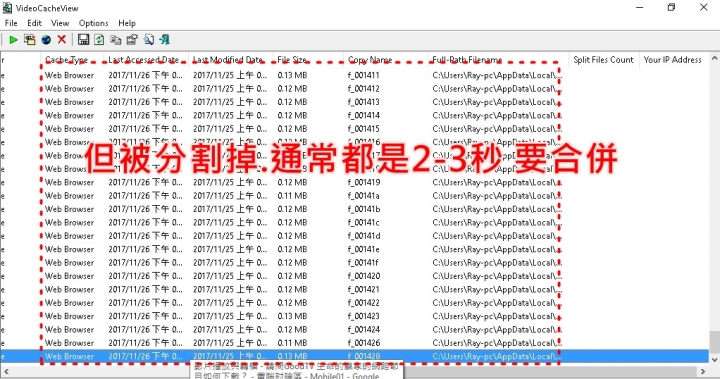Screen dimensions: 720x379
Task: Select the row with copy name f_001414
Action: point(354,115)
